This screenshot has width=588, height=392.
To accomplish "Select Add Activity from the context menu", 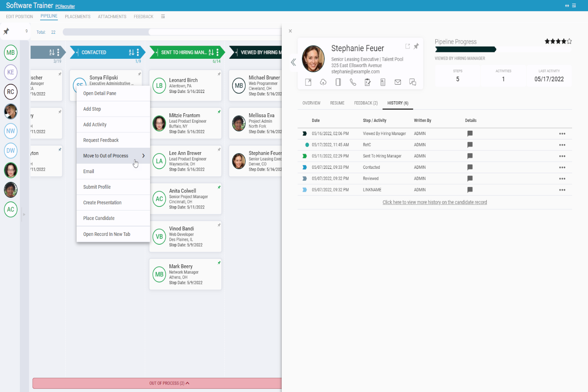I will point(95,125).
